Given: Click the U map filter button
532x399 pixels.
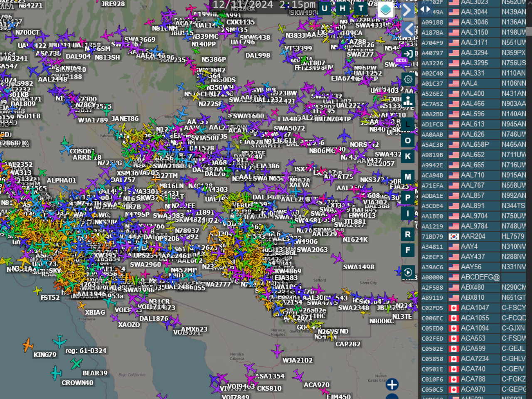Looking at the screenshot, I should (325, 8).
